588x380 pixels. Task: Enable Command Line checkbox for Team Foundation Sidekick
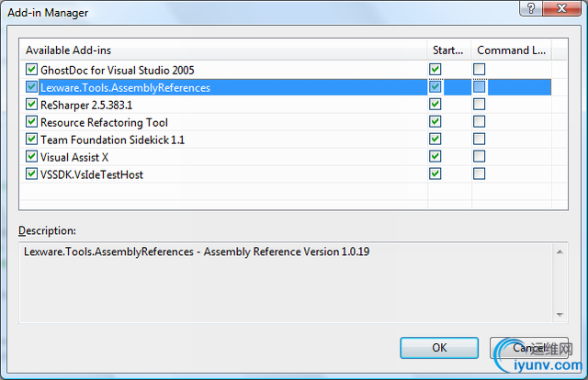click(x=480, y=139)
